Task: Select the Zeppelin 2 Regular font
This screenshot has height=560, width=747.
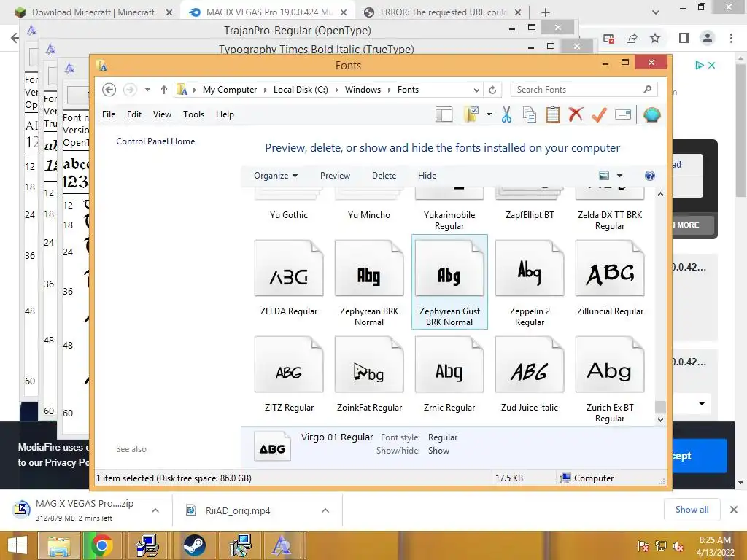Action: [x=530, y=282]
